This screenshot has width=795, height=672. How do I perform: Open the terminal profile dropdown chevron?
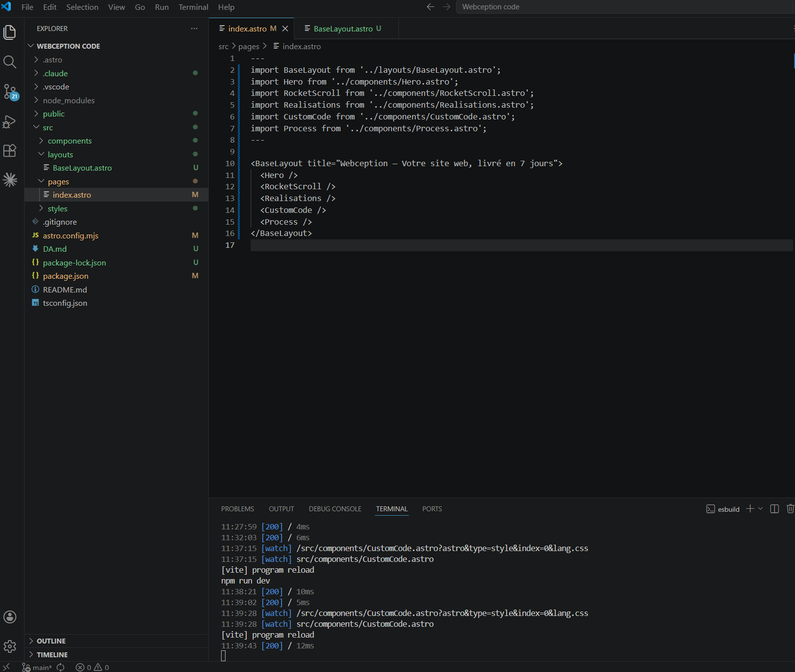[x=761, y=509]
